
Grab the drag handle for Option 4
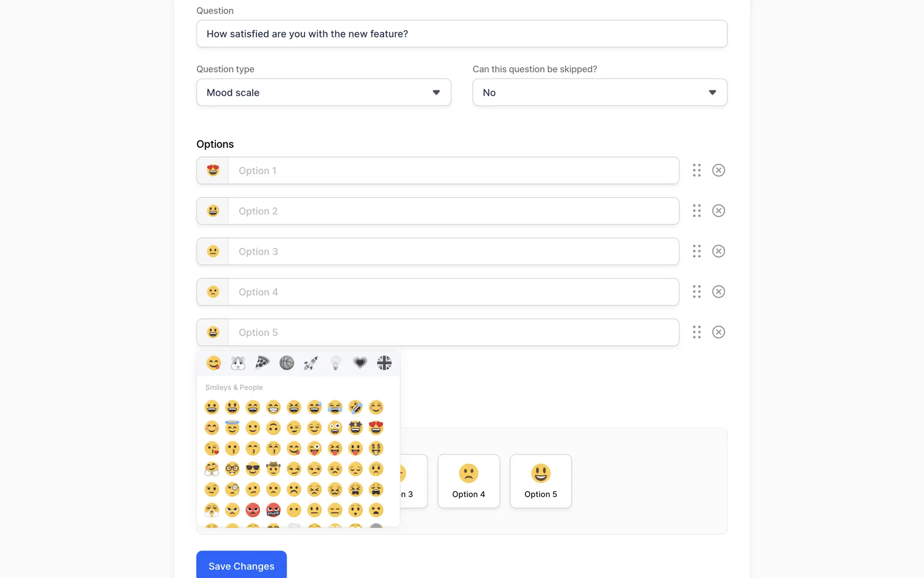coord(696,292)
